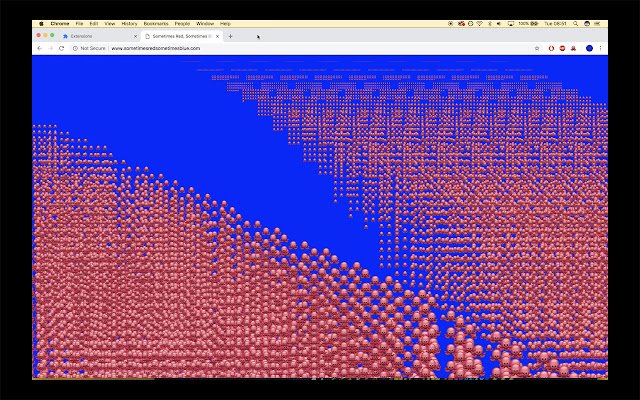Open the History menu
This screenshot has width=640, height=400.
pyautogui.click(x=129, y=24)
